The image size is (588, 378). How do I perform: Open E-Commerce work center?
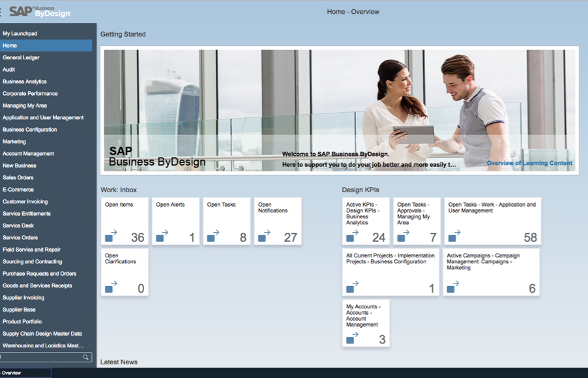coord(46,190)
